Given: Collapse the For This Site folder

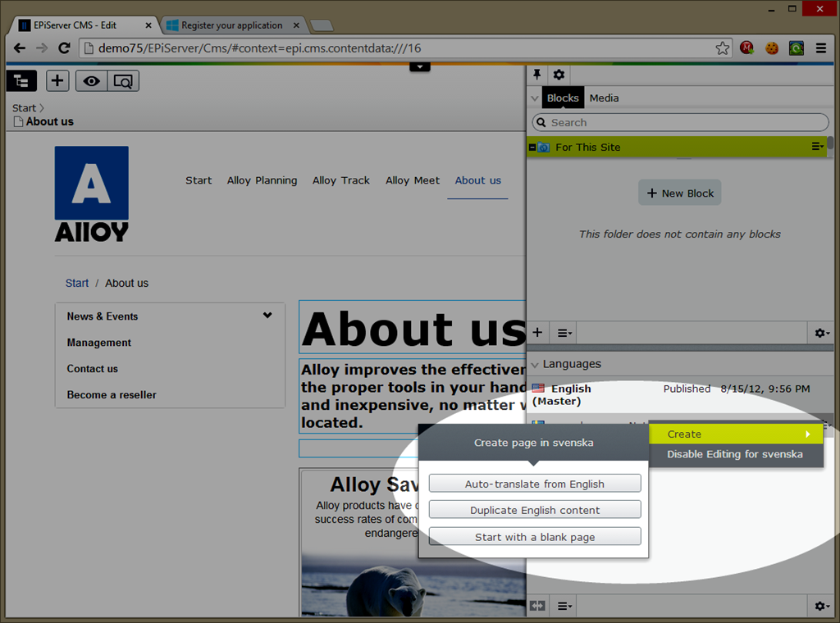Looking at the screenshot, I should 532,147.
